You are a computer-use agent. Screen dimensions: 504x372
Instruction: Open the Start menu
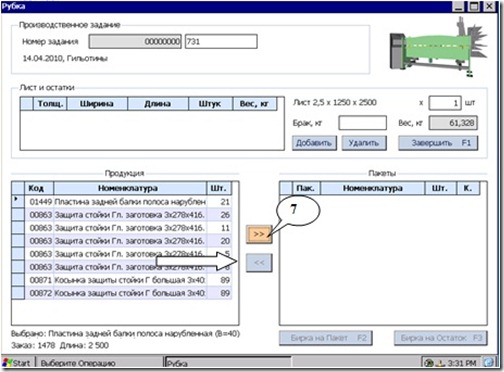click(17, 363)
